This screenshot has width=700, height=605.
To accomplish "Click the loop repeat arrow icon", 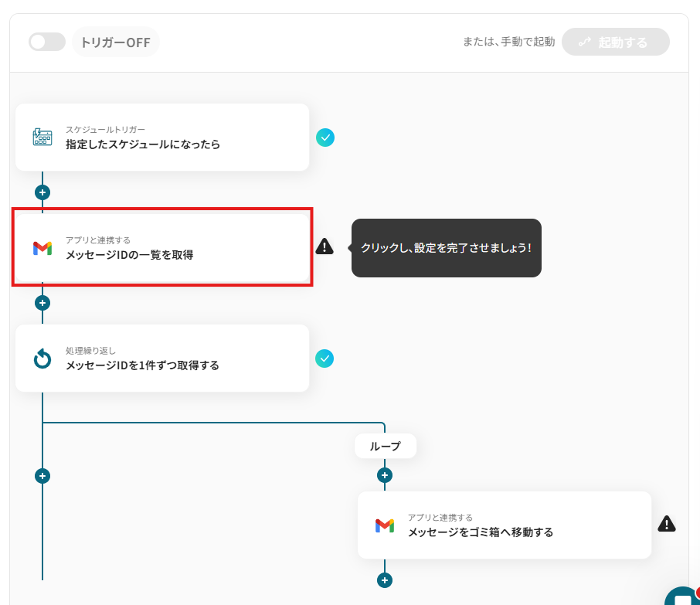I will [x=42, y=359].
